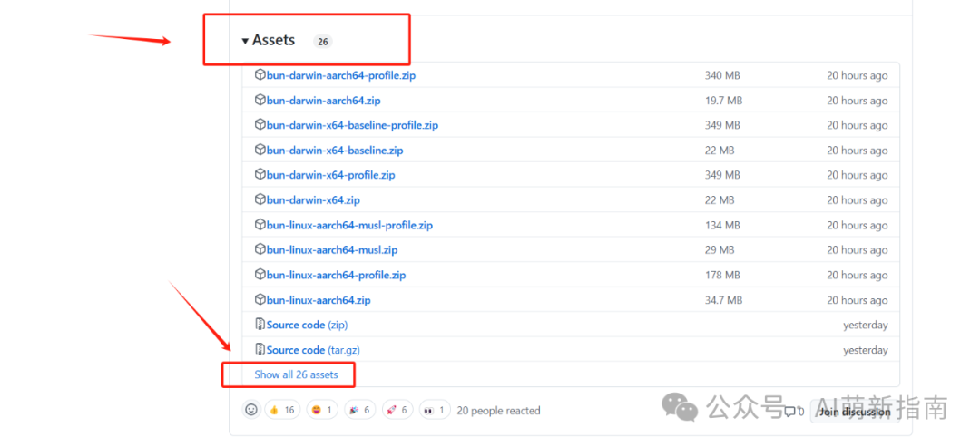Click 20 hours ago for bun-linux-aarch64.zip
The height and width of the screenshot is (447, 980).
click(x=857, y=300)
